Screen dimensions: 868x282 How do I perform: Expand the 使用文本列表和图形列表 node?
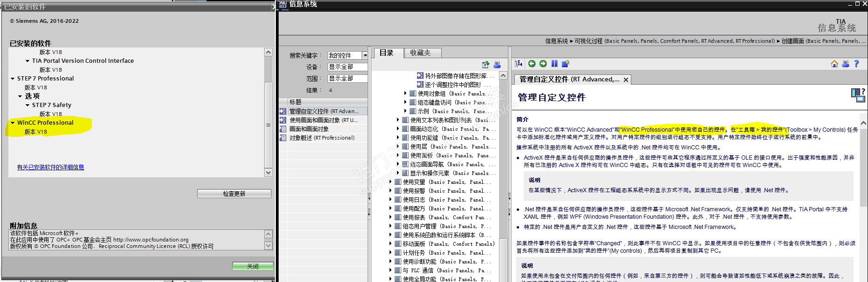pyautogui.click(x=398, y=120)
